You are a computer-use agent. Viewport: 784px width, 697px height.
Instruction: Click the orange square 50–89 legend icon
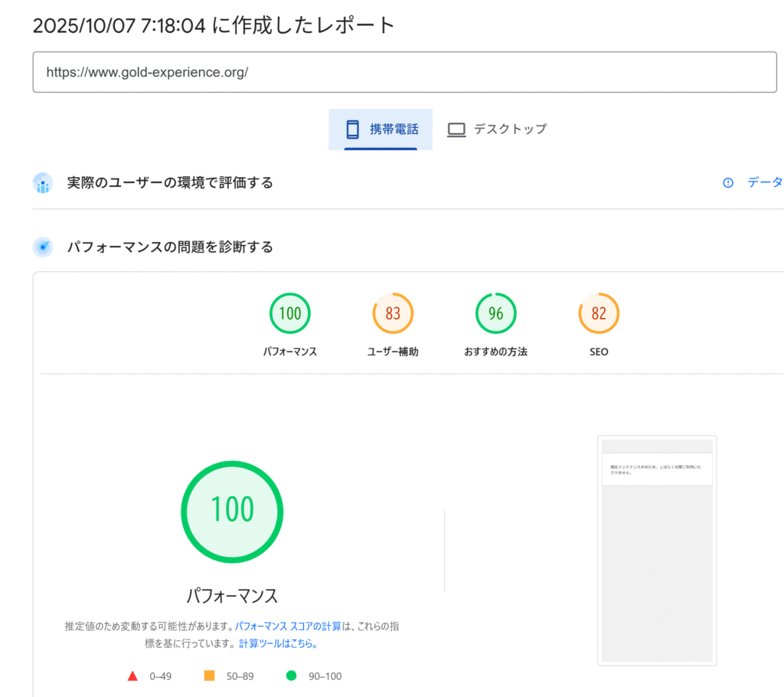[209, 676]
